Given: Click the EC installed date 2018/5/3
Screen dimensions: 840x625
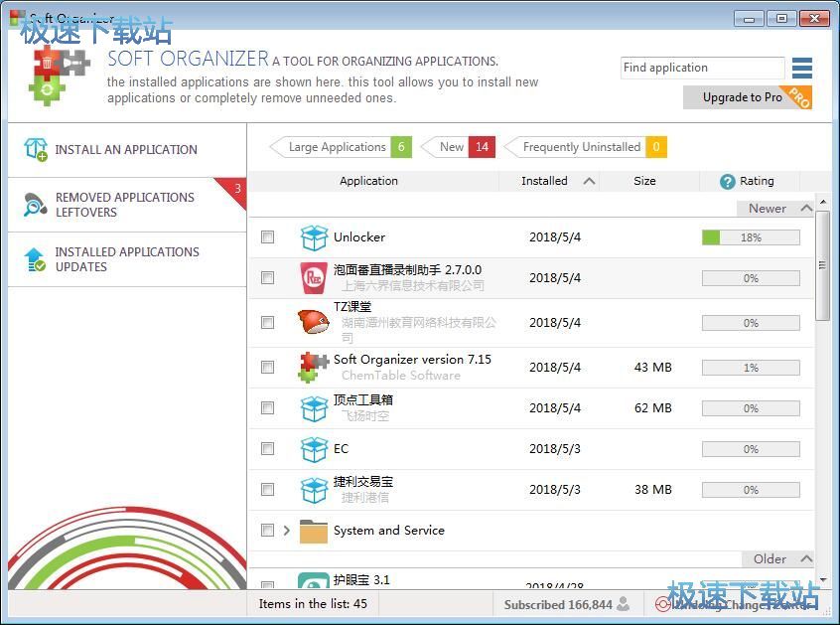Looking at the screenshot, I should pyautogui.click(x=554, y=449).
